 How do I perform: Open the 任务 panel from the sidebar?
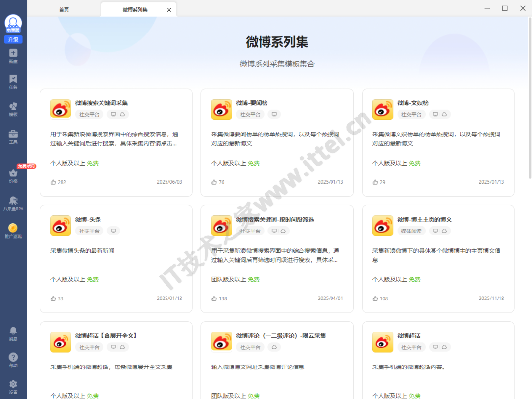click(x=13, y=80)
